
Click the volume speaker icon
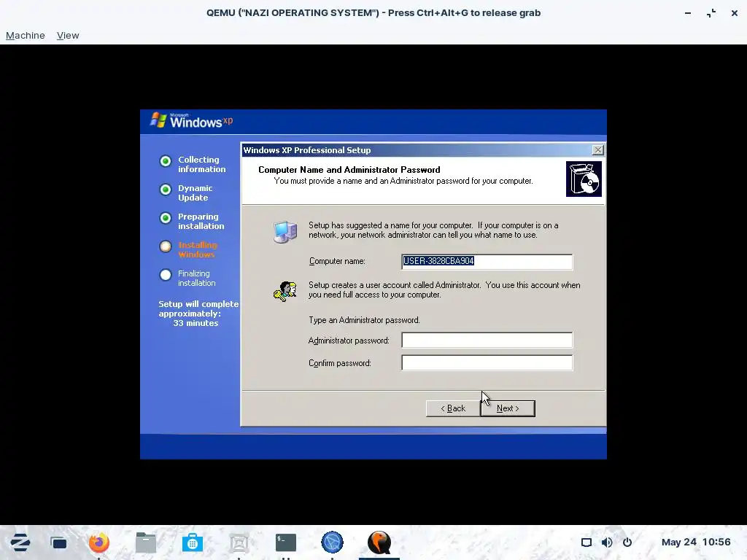pyautogui.click(x=607, y=542)
